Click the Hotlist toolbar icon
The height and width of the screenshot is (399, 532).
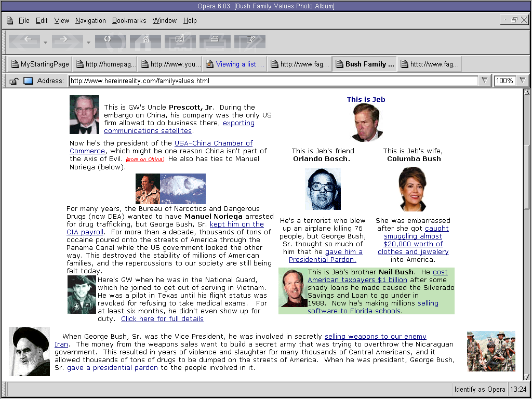point(180,42)
